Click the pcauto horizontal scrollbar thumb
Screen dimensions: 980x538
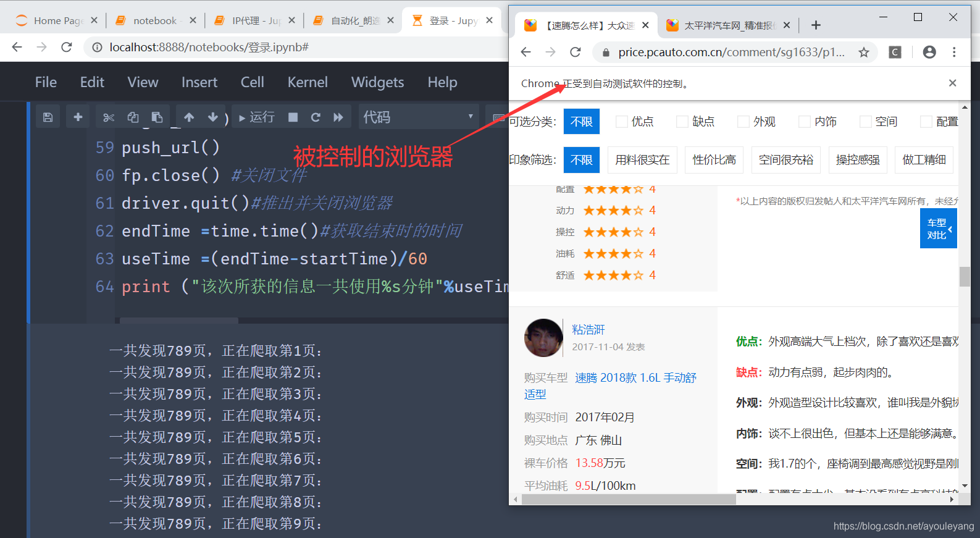629,499
